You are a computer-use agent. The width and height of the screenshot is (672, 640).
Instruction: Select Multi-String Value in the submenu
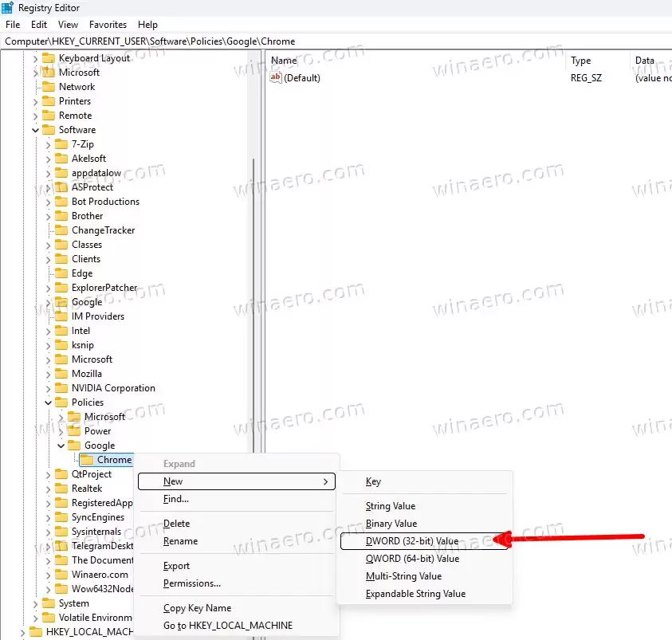[424, 576]
